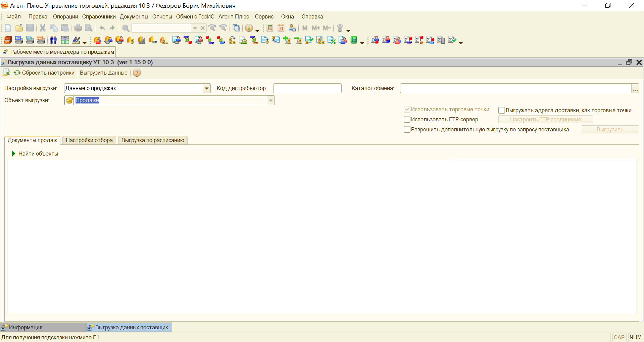Image resolution: width=644 pixels, height=342 pixels.
Task: Click the wrench settings icon
Action: pyautogui.click(x=340, y=28)
